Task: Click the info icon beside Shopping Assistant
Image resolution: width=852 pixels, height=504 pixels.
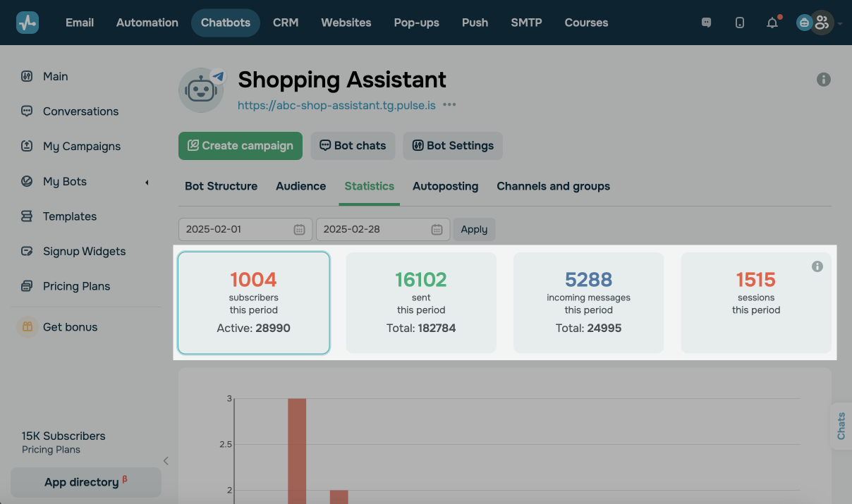Action: [x=823, y=80]
